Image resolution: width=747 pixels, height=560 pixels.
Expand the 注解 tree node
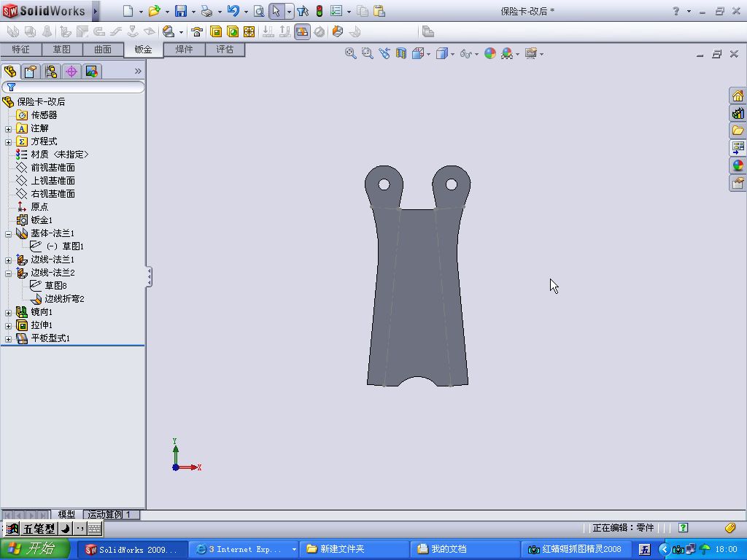click(8, 129)
